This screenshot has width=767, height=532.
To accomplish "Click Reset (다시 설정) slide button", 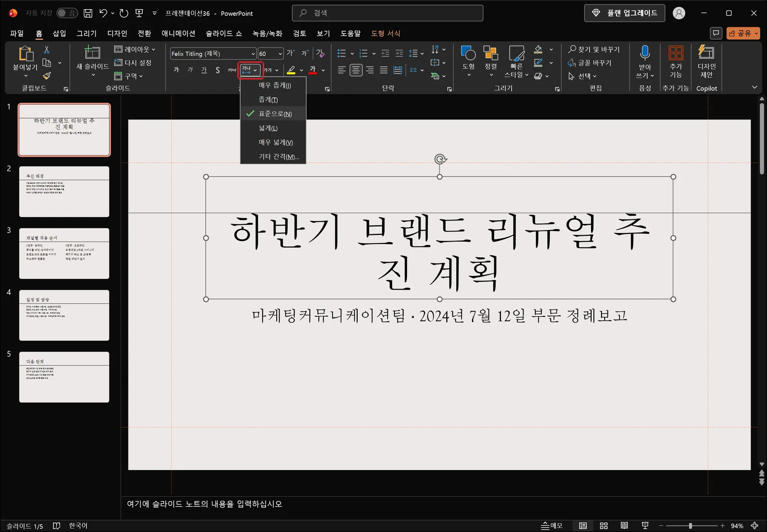I will coord(133,63).
